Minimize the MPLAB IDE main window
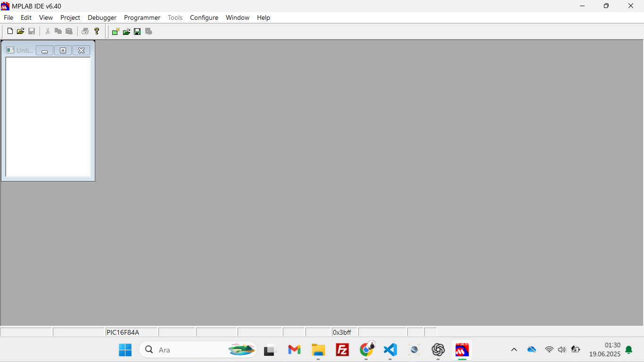Viewport: 644px width, 362px height. pos(582,6)
